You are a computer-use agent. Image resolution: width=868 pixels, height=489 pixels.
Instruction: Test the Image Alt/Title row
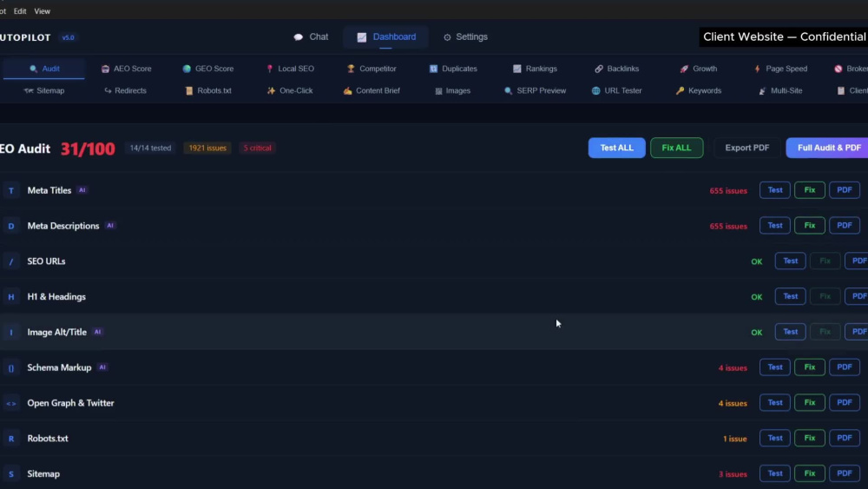[791, 332]
